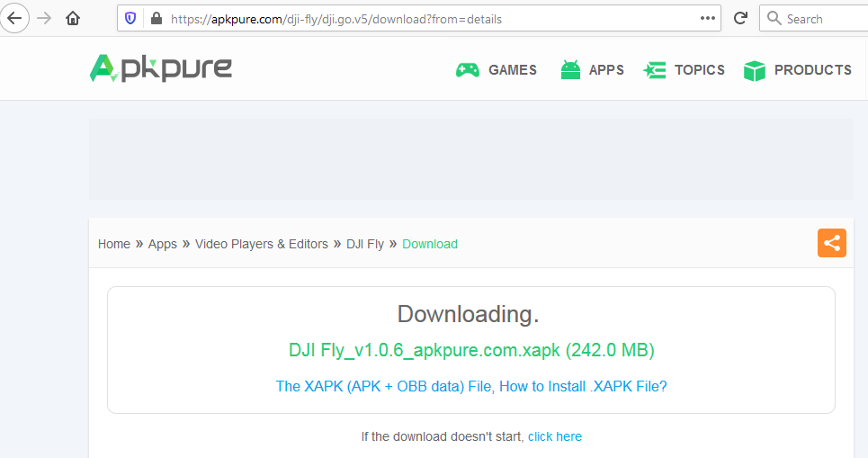Go to Apps breadcrumb
The image size is (868, 458).
pos(163,244)
